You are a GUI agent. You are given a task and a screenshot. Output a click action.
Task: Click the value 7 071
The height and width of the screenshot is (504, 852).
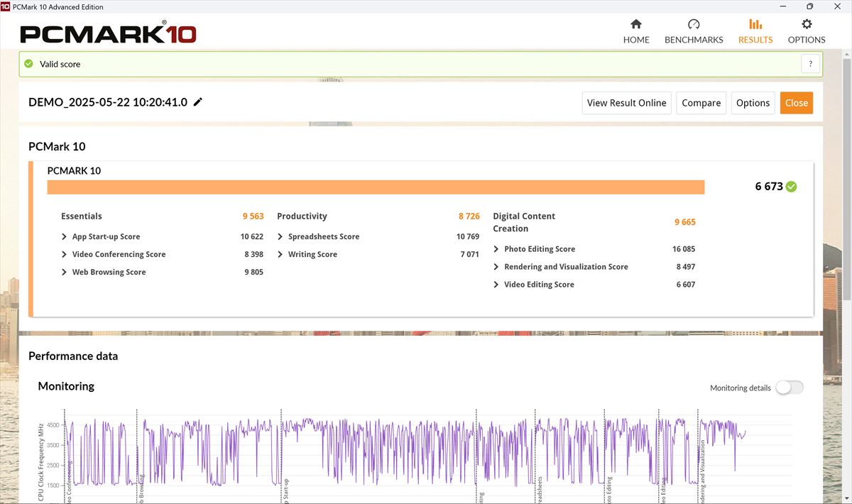tap(470, 254)
